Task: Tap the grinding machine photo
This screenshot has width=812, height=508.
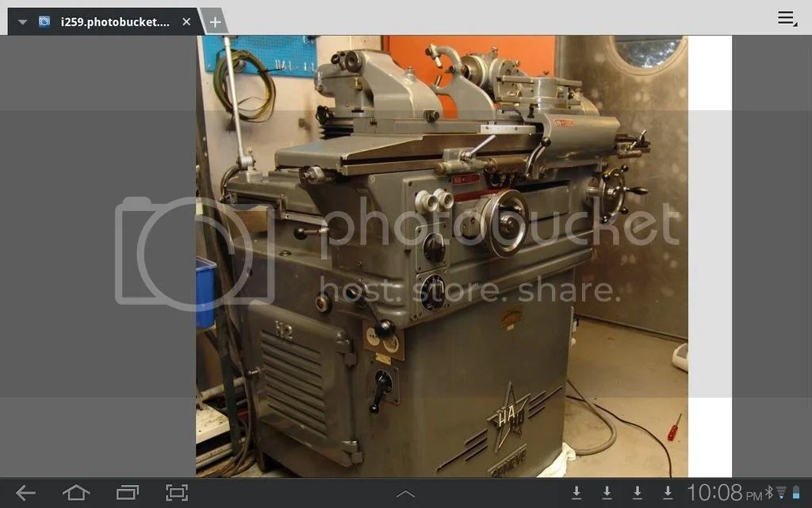Action: (442, 256)
